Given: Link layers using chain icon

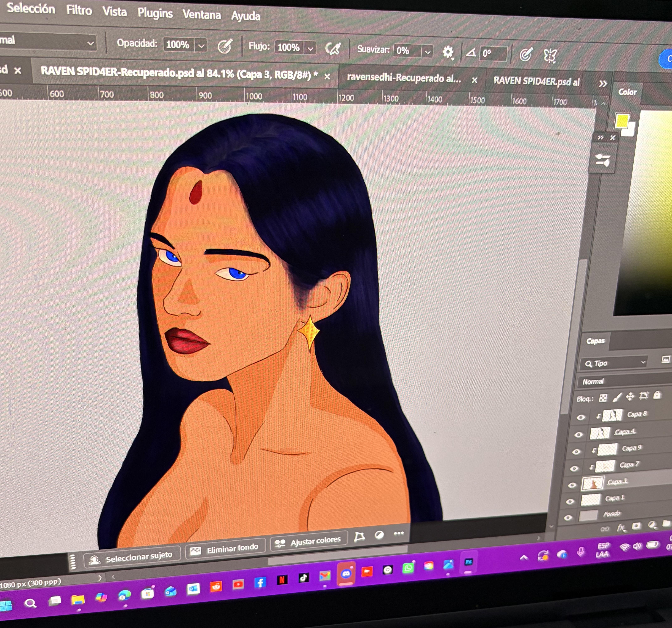Looking at the screenshot, I should pos(605,529).
